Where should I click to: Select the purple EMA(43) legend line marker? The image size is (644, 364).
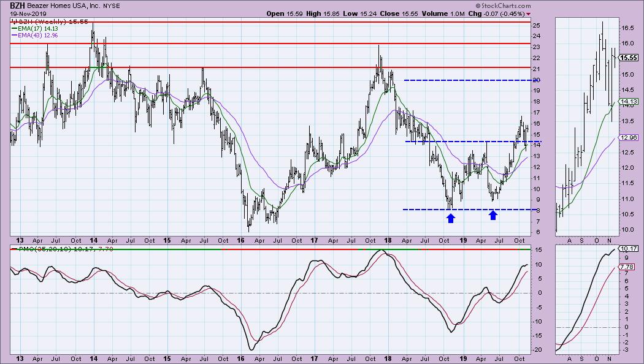(x=14, y=36)
